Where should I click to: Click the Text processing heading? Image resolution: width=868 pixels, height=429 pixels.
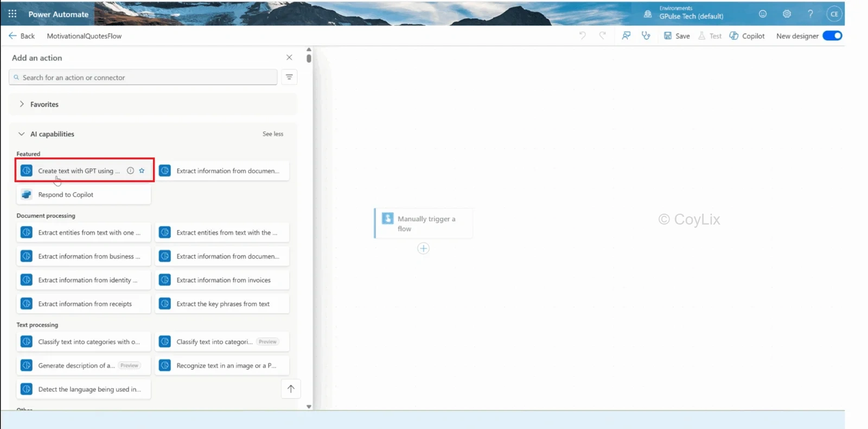point(37,325)
